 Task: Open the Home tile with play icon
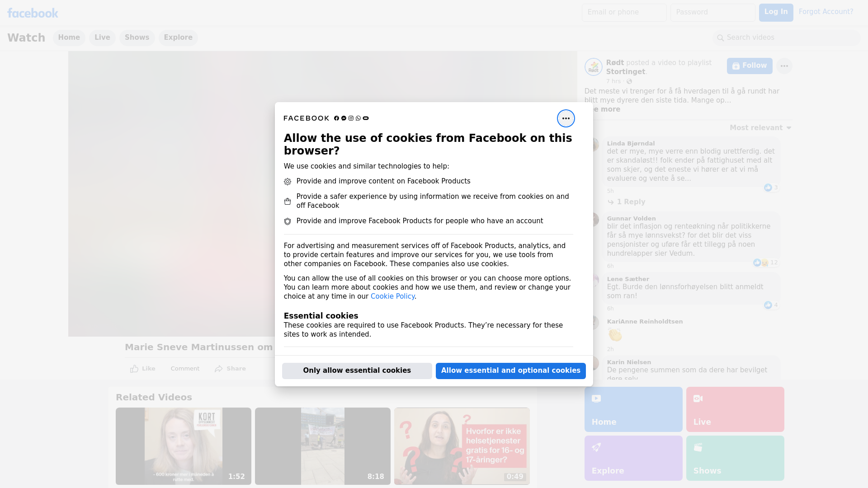[x=633, y=409]
